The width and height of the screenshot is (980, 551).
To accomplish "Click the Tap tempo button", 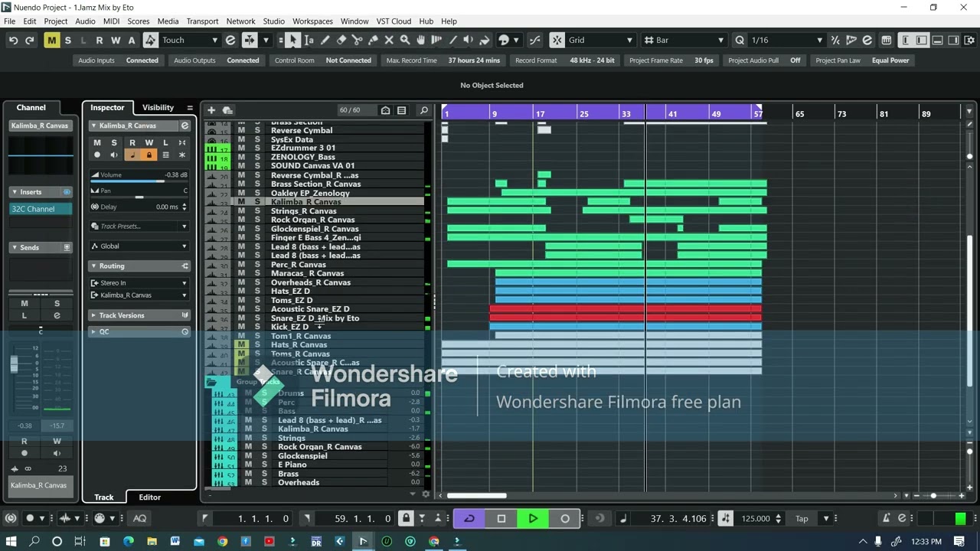I will pyautogui.click(x=802, y=519).
